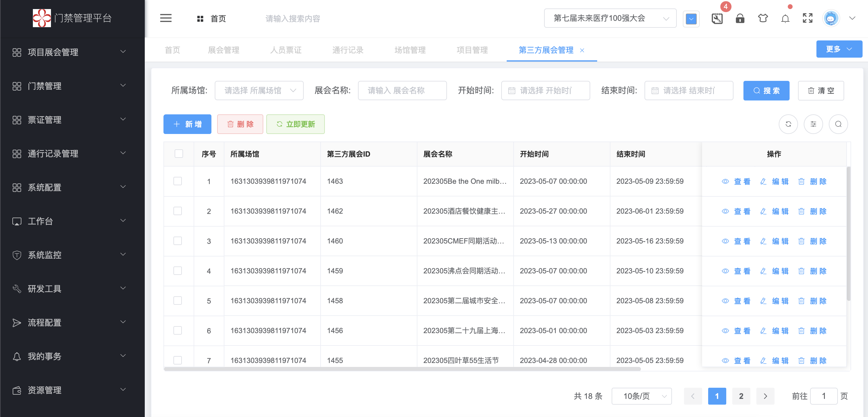Click the 首页 grid icon in header
868x417 pixels.
[x=200, y=18]
